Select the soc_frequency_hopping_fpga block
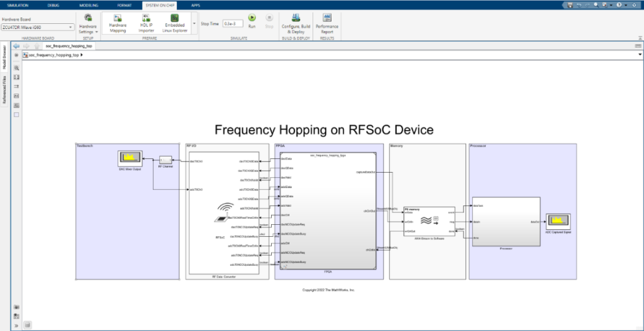 click(x=328, y=211)
